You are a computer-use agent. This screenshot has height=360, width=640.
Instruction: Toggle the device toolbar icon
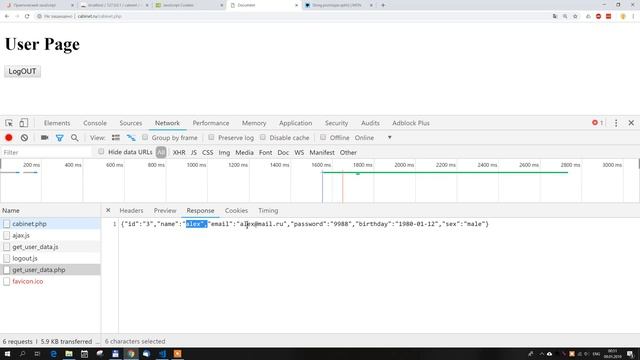point(24,123)
